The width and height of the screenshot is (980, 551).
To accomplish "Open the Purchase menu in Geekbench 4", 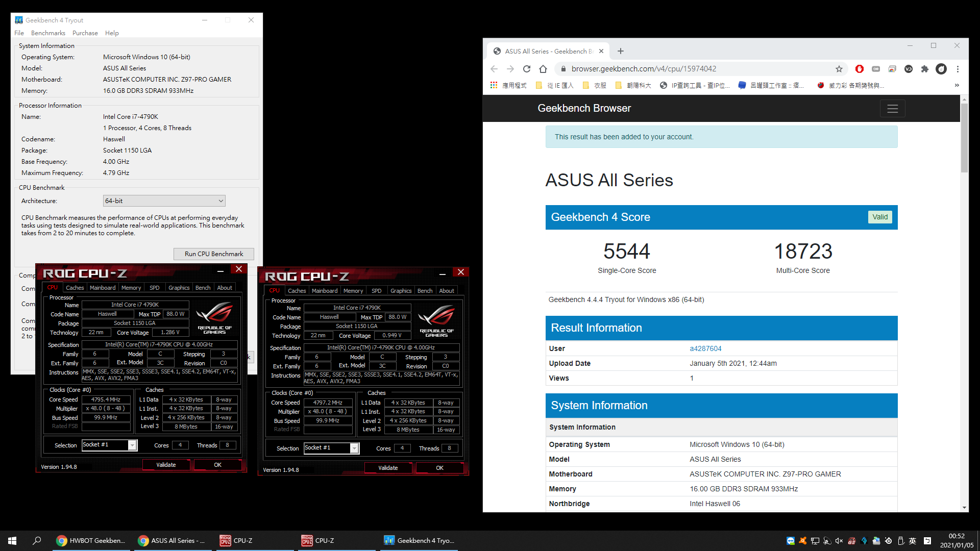I will 85,33.
